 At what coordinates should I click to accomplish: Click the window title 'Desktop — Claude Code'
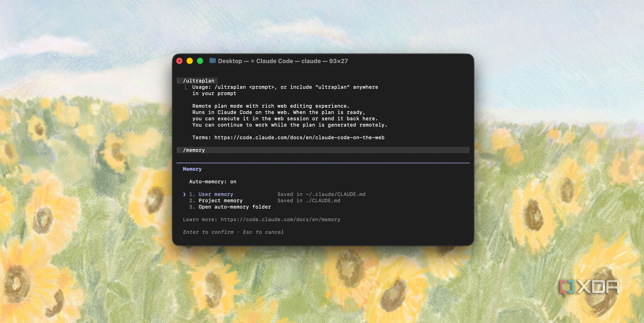(x=283, y=61)
